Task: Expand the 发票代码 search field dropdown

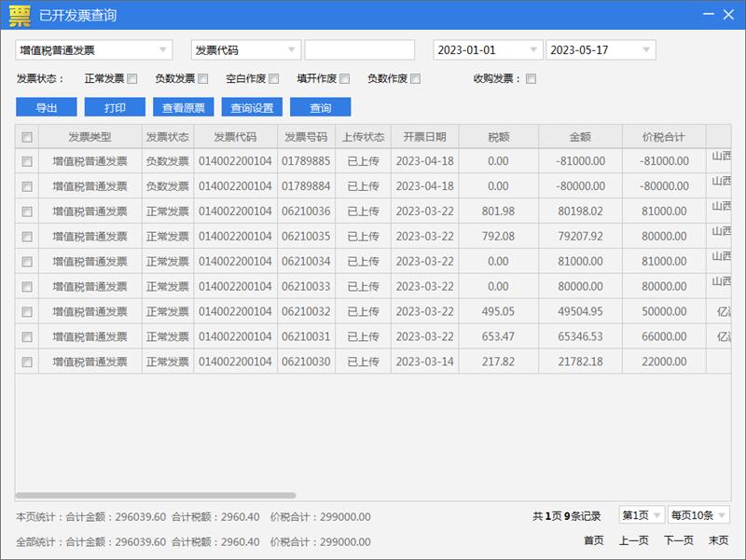Action: (293, 50)
